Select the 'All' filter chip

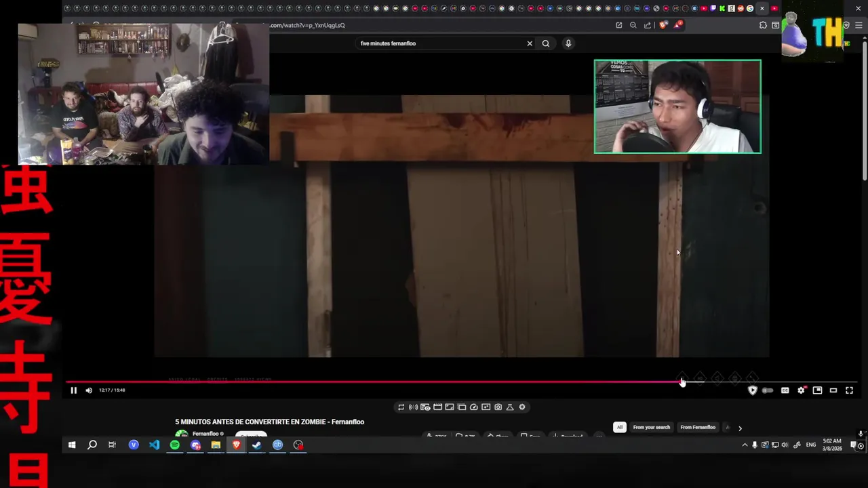point(619,427)
